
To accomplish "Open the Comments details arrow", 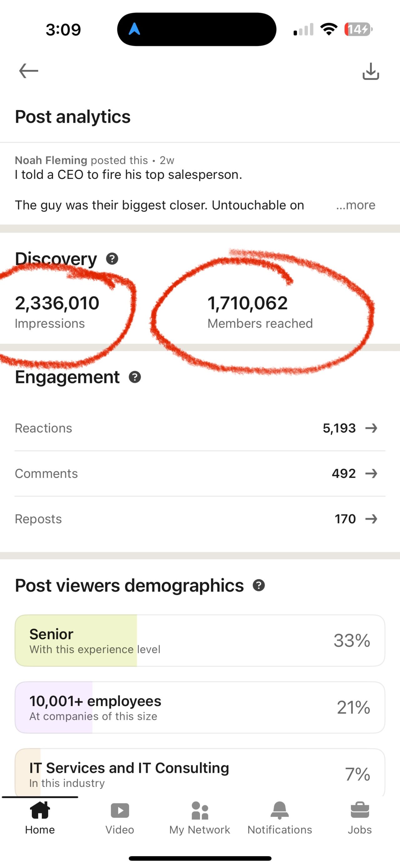I will (371, 474).
